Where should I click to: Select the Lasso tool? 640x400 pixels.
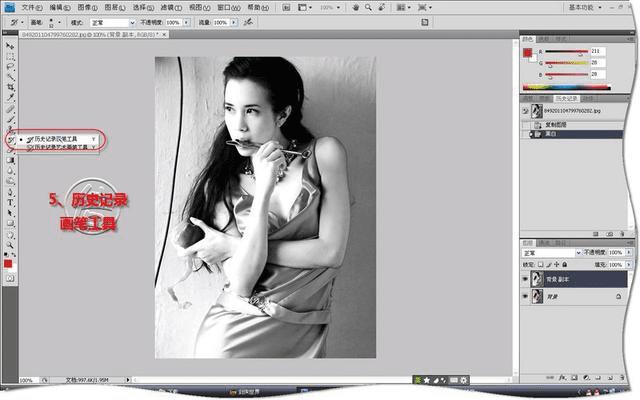click(10, 65)
